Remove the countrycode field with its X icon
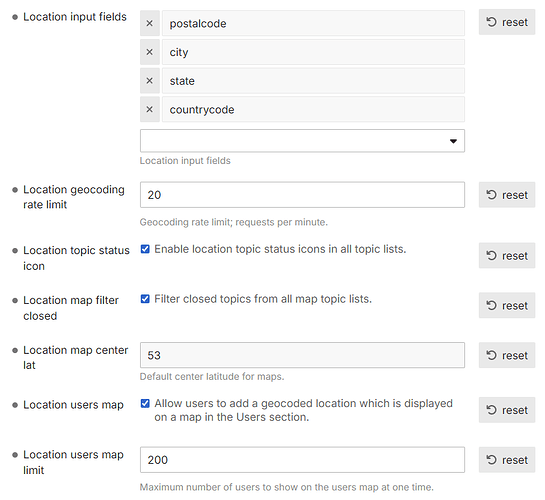This screenshot has height=500, width=545. (x=149, y=109)
